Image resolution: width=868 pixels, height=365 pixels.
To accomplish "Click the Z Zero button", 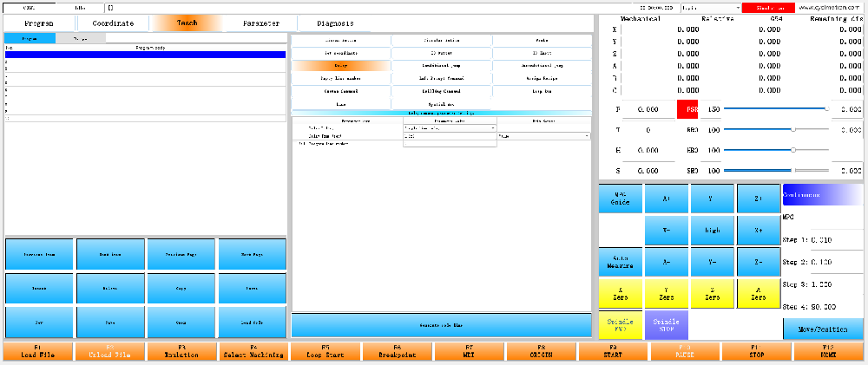I will [713, 293].
